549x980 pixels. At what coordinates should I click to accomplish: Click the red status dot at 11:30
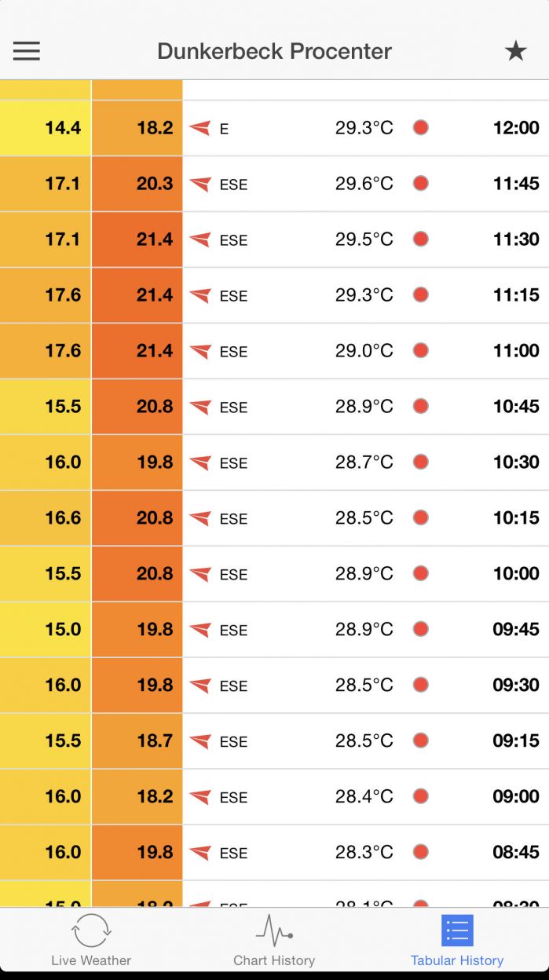421,240
